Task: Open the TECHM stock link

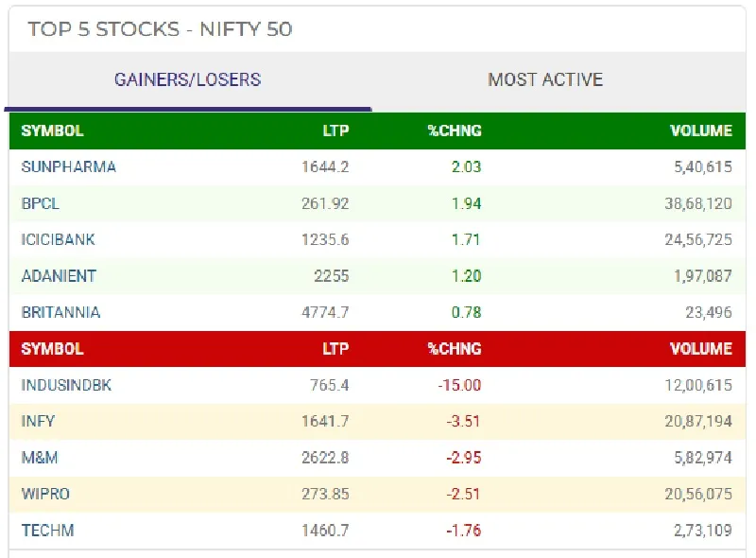Action: tap(48, 531)
